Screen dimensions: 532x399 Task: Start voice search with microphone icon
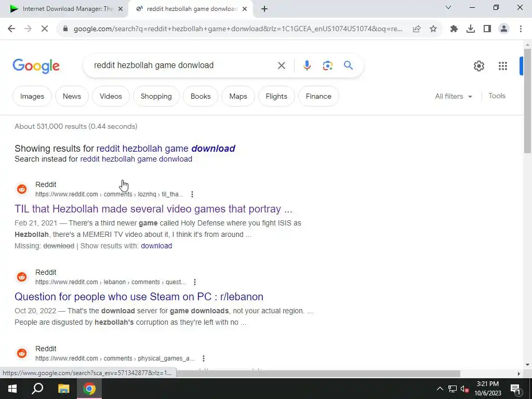[x=307, y=65]
